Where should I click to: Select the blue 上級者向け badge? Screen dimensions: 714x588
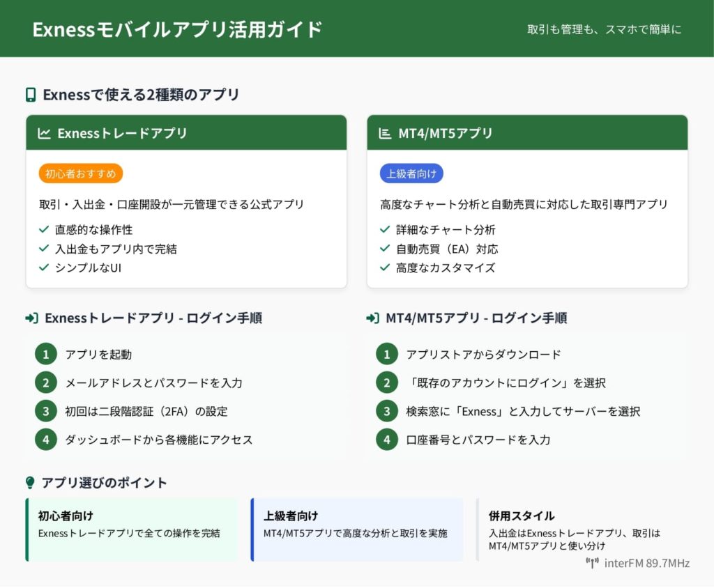pyautogui.click(x=411, y=173)
